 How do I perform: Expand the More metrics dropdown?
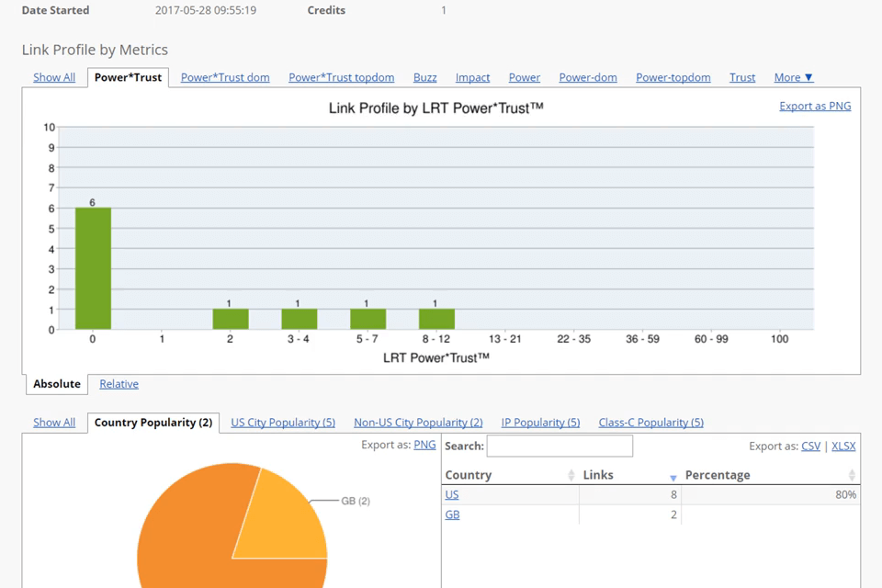pyautogui.click(x=793, y=77)
